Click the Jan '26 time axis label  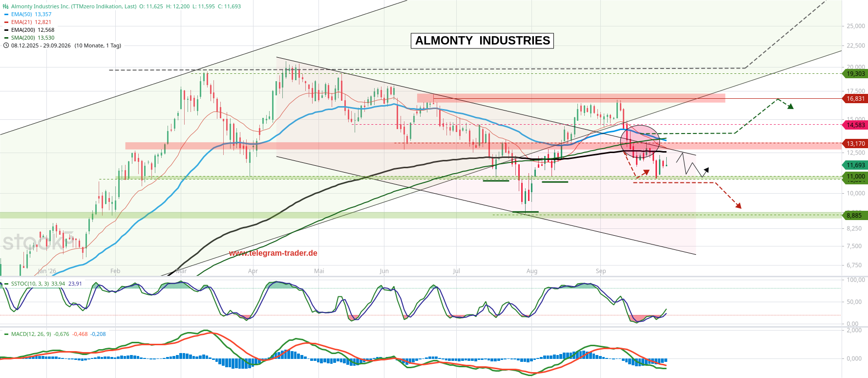pos(47,271)
